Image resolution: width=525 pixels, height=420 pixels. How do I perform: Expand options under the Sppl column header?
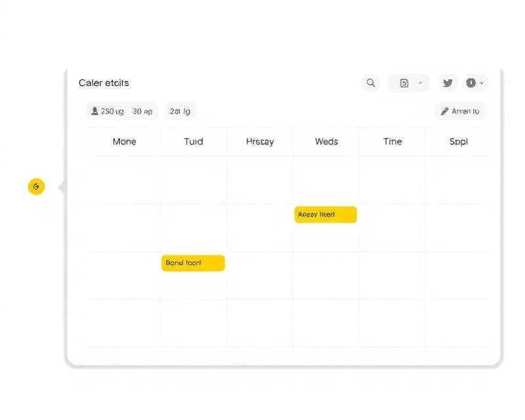[459, 141]
